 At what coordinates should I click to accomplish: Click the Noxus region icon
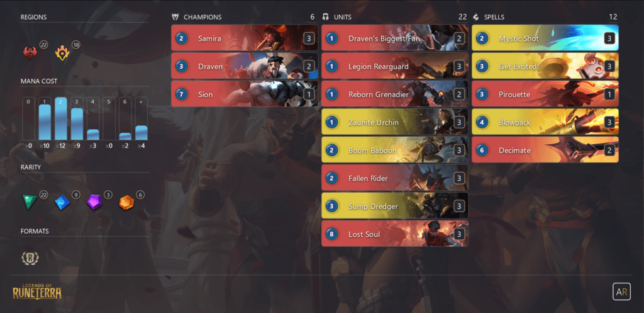pos(30,53)
